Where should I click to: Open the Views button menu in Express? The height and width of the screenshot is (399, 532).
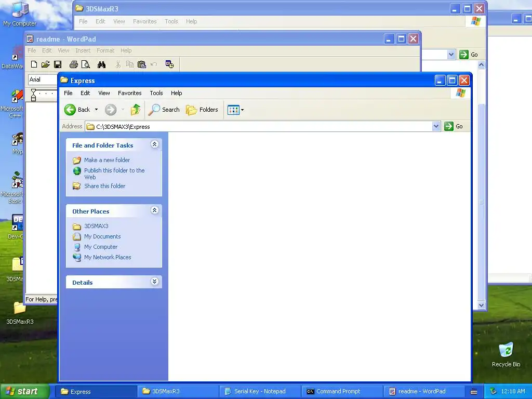235,110
